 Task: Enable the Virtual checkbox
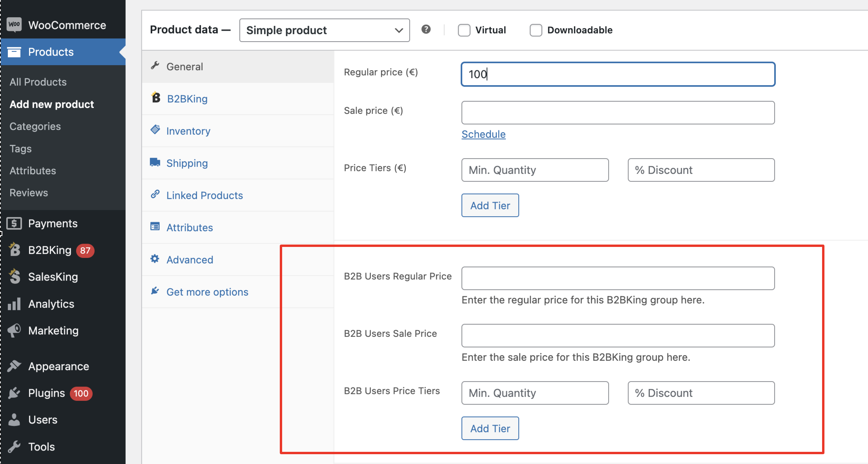pyautogui.click(x=464, y=30)
